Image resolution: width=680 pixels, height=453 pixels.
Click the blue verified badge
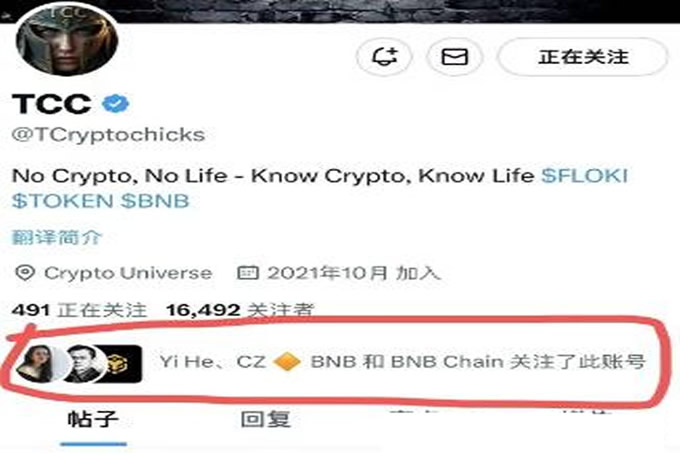tap(115, 104)
